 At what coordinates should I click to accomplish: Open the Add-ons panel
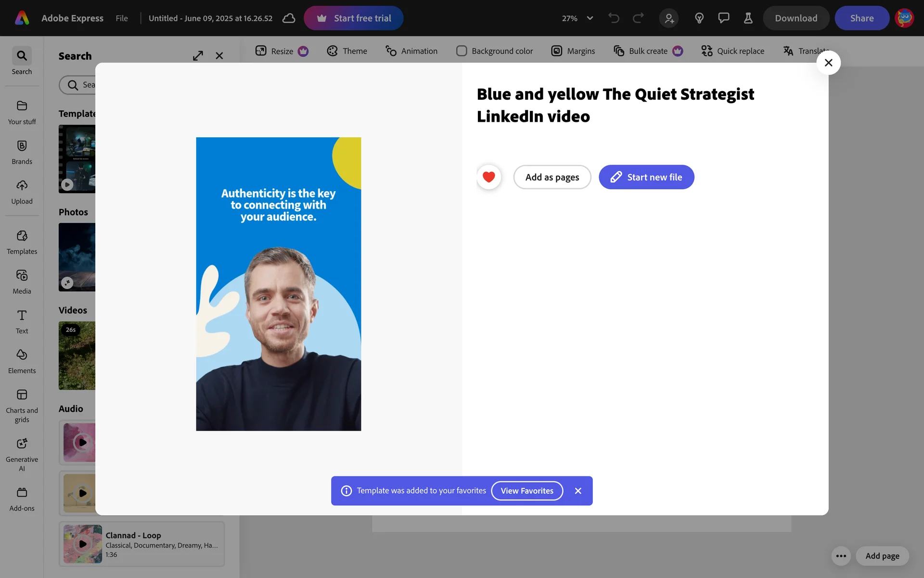point(22,499)
